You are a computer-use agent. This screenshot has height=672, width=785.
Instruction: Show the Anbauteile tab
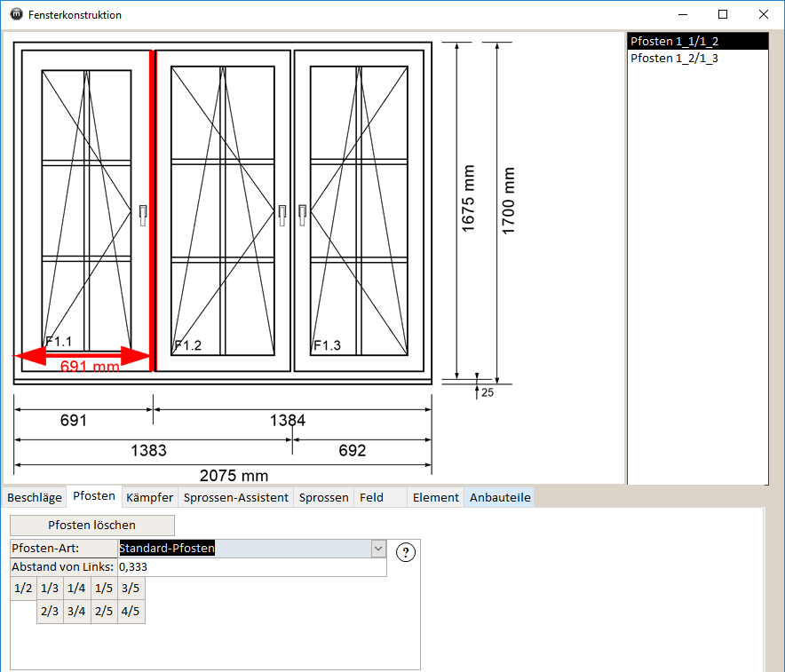[x=500, y=497]
